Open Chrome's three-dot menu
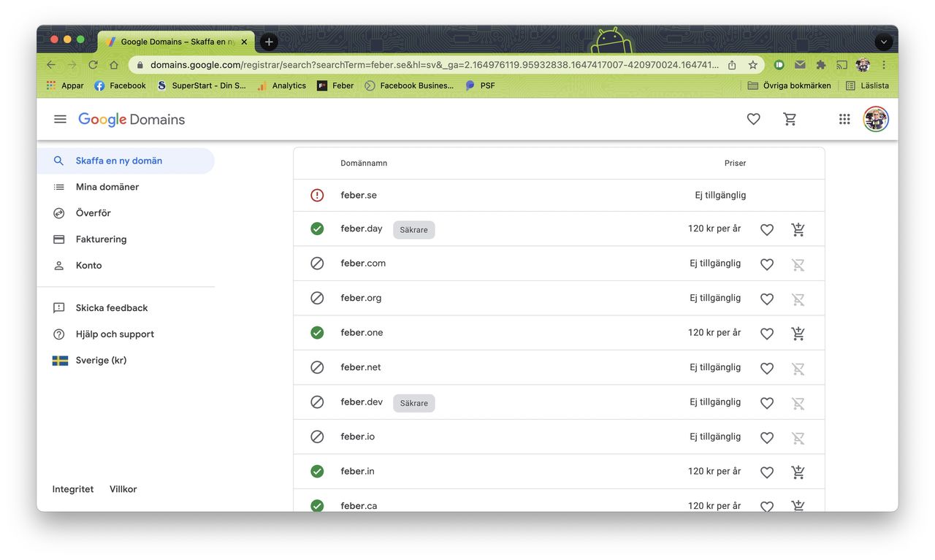 884,65
